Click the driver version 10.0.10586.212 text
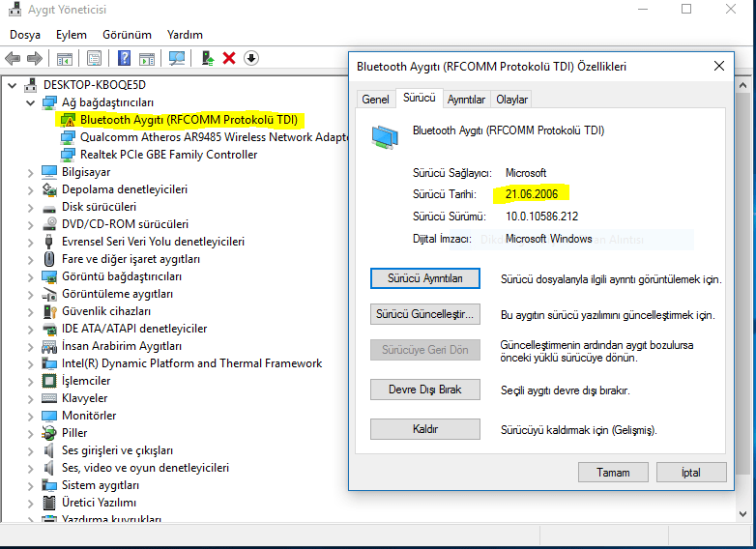 [x=541, y=217]
